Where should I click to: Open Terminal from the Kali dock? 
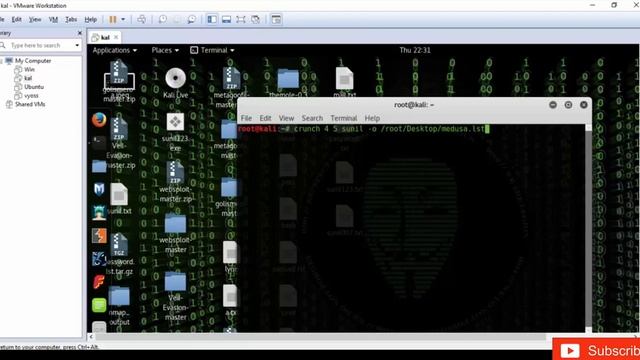point(99,143)
